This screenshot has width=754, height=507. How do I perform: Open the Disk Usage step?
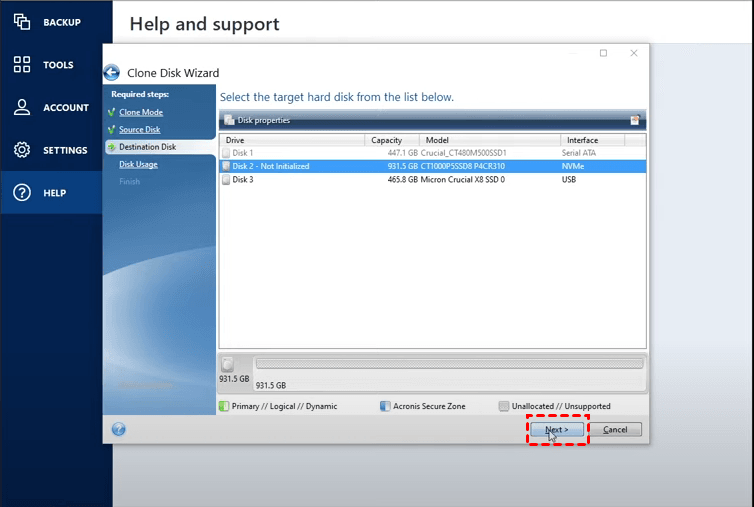tap(138, 164)
